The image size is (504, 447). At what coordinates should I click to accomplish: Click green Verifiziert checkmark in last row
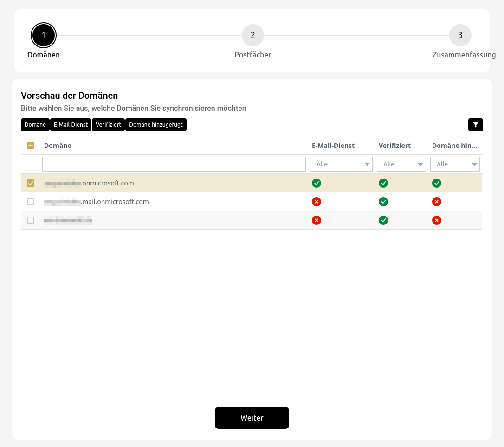point(383,220)
